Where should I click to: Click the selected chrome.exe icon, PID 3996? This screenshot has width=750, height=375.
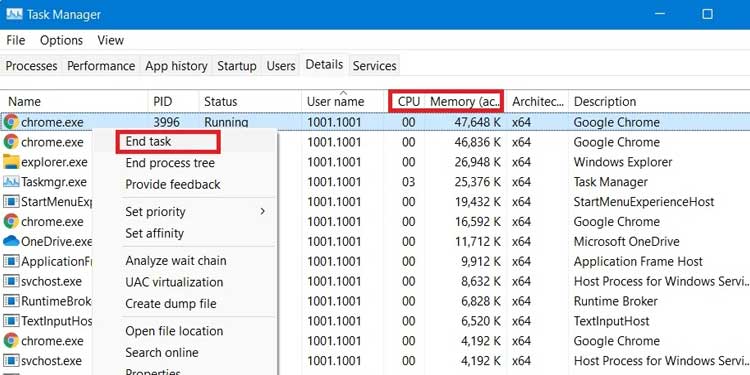(x=11, y=122)
